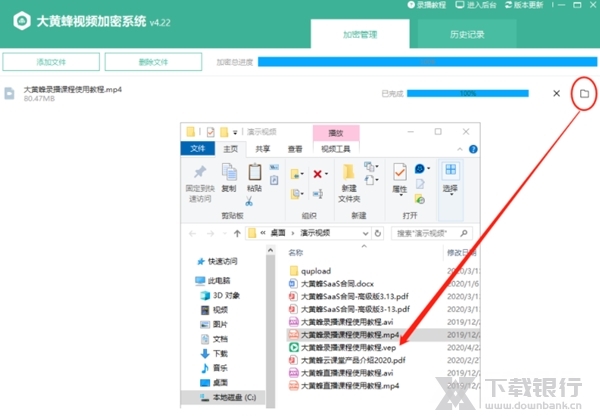Click the app logo icon in header

coord(22,21)
